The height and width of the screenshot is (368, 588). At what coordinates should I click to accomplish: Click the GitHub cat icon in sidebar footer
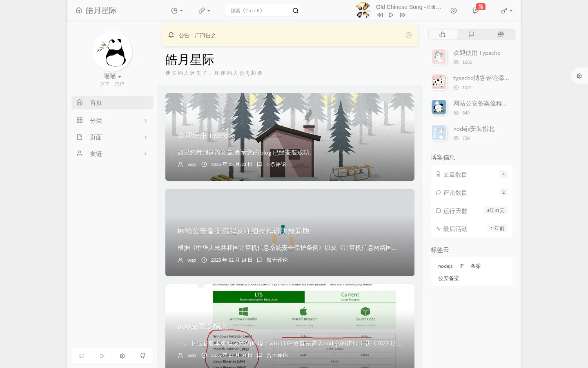pyautogui.click(x=143, y=356)
